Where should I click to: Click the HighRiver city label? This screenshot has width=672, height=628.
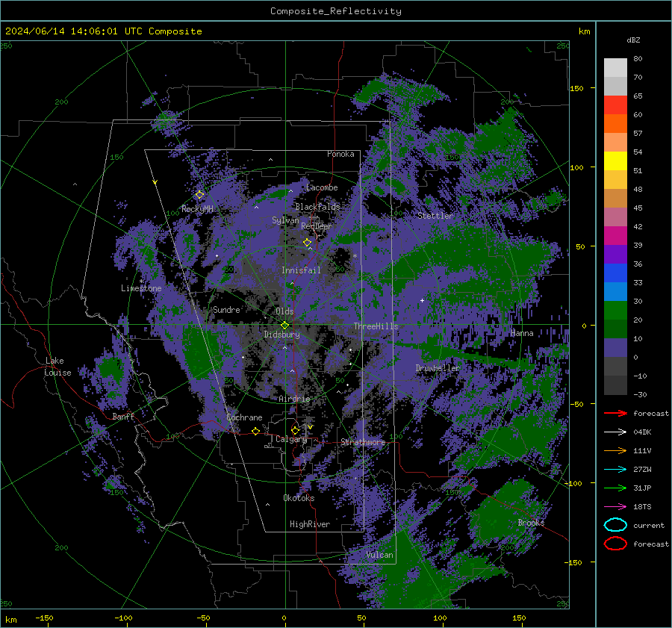[x=310, y=524]
